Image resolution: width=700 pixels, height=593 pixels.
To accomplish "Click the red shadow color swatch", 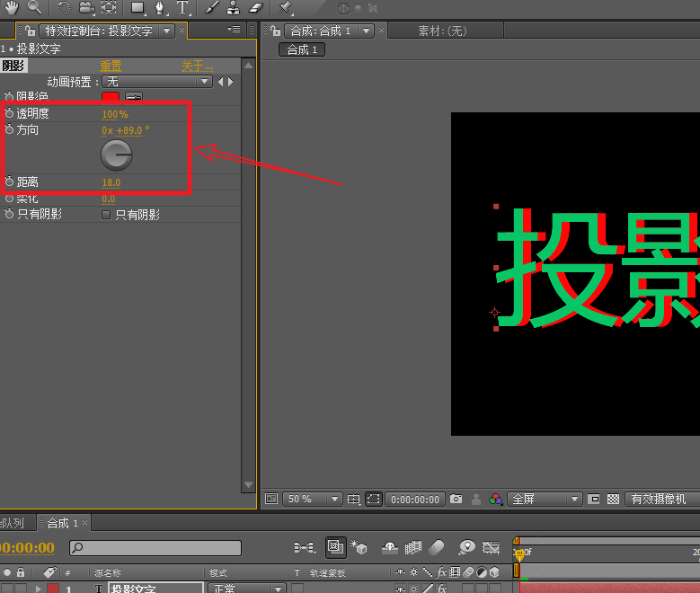I will click(x=111, y=96).
